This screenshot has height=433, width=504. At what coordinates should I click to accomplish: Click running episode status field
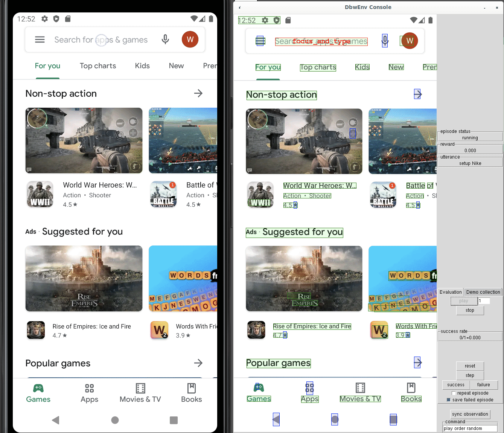470,137
